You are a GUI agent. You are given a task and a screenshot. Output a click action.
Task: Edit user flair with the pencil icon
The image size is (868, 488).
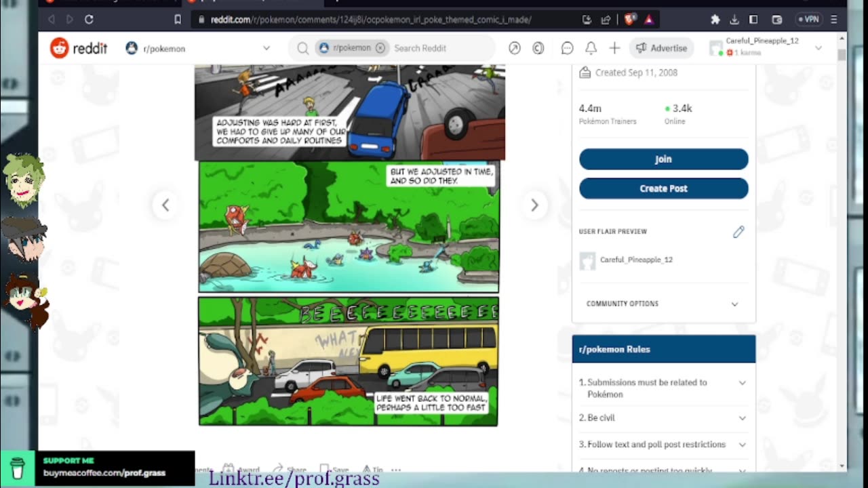coord(738,232)
